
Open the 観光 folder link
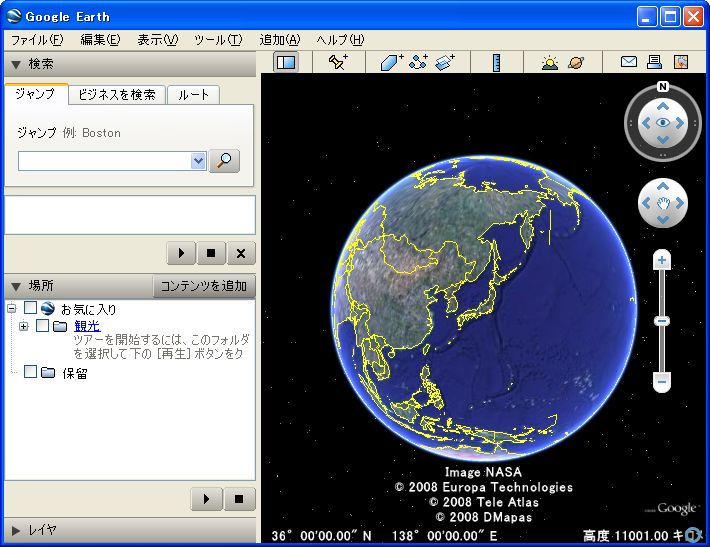[x=87, y=326]
